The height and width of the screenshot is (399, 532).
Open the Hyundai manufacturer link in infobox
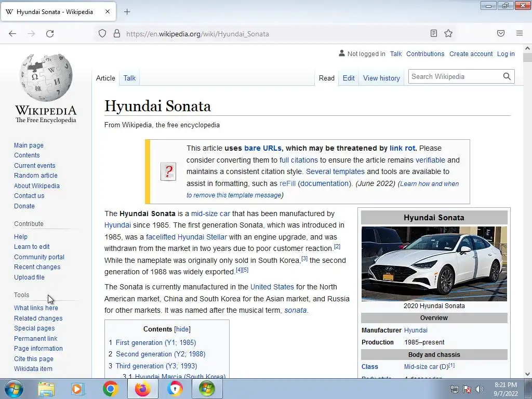coord(416,330)
